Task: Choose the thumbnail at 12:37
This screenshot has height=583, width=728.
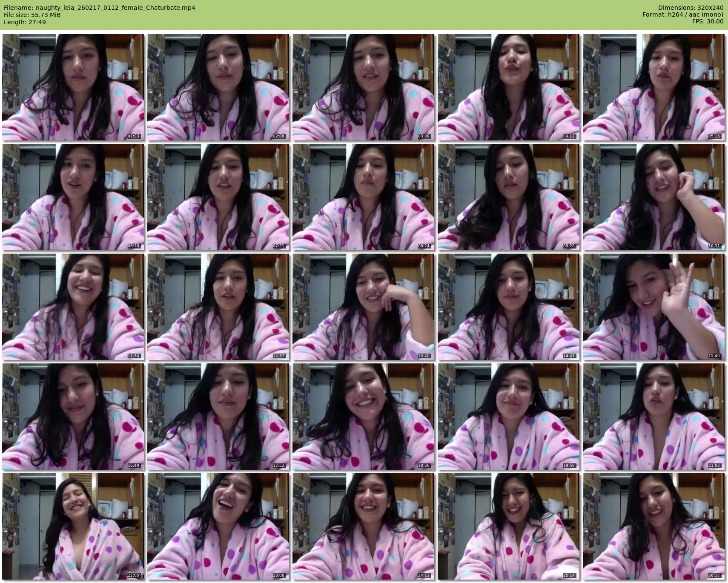Action: pyautogui.click(x=218, y=307)
